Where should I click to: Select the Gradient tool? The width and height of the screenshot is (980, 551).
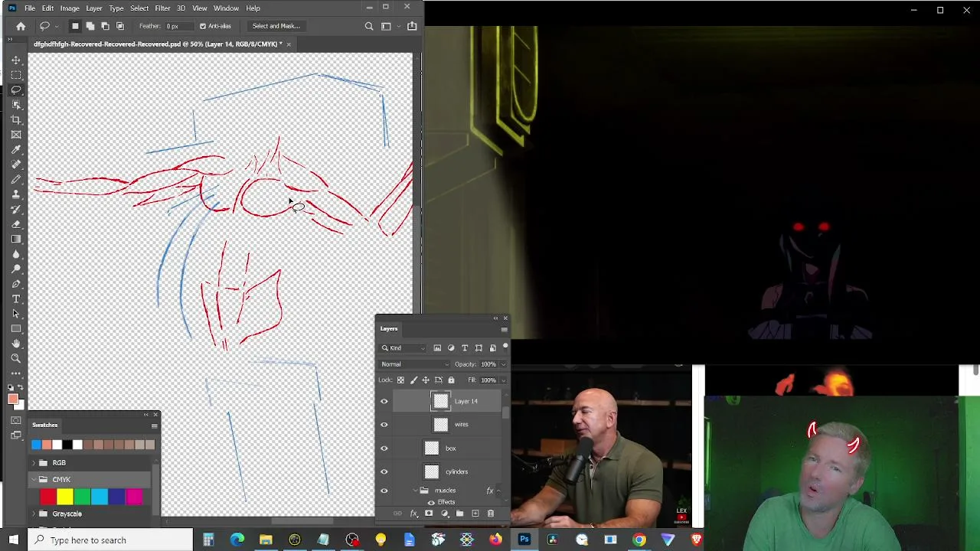click(x=16, y=239)
